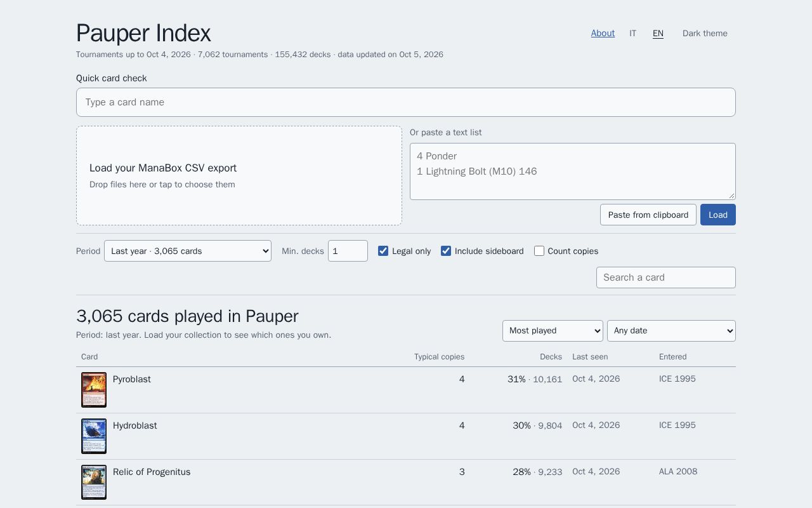Viewport: 812px width, 508px height.
Task: Click the Card column header
Action: click(x=89, y=357)
